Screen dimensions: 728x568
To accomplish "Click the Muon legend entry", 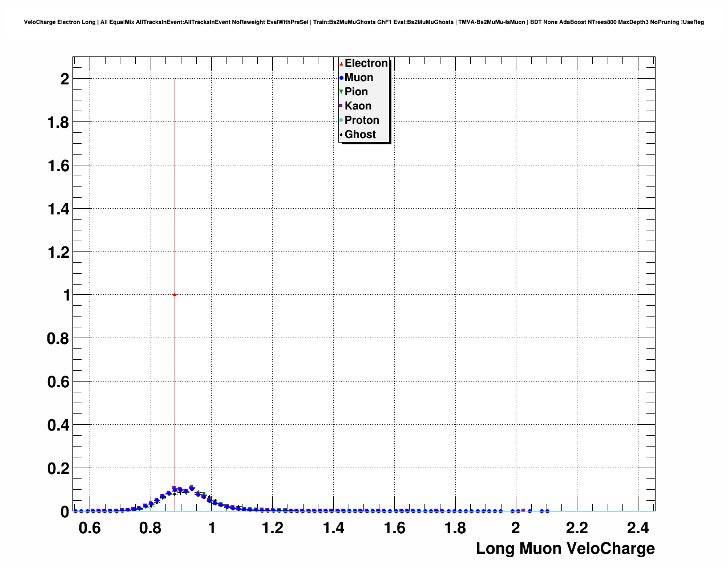I will (357, 78).
